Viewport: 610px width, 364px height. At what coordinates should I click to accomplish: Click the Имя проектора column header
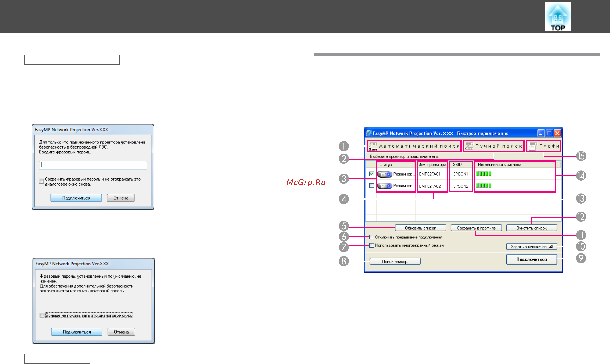[x=432, y=165]
